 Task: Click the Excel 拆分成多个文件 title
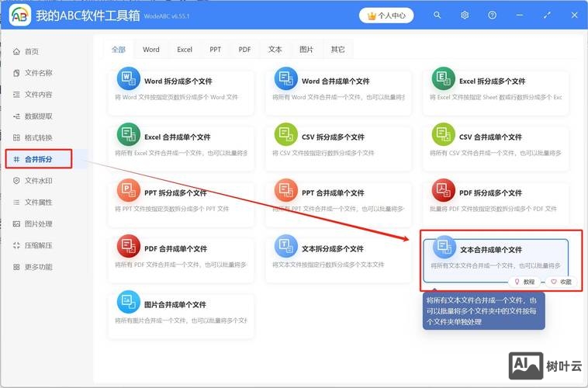(x=493, y=81)
